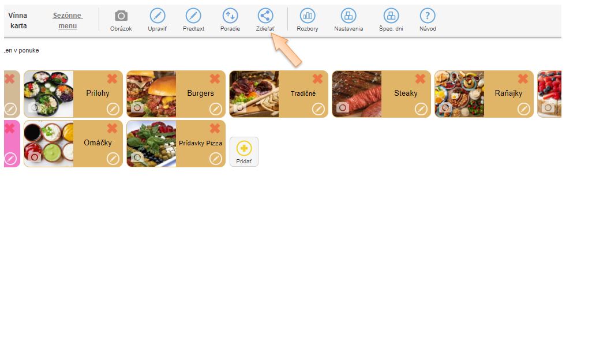Remove the Steaky category
Screen dimensions: 607x364
pos(421,79)
